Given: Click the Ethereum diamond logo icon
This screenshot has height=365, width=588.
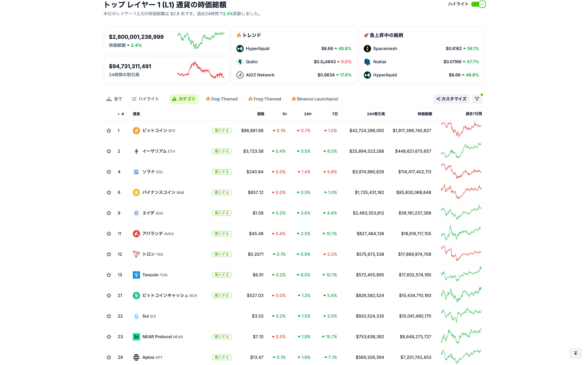Looking at the screenshot, I should click(x=136, y=151).
